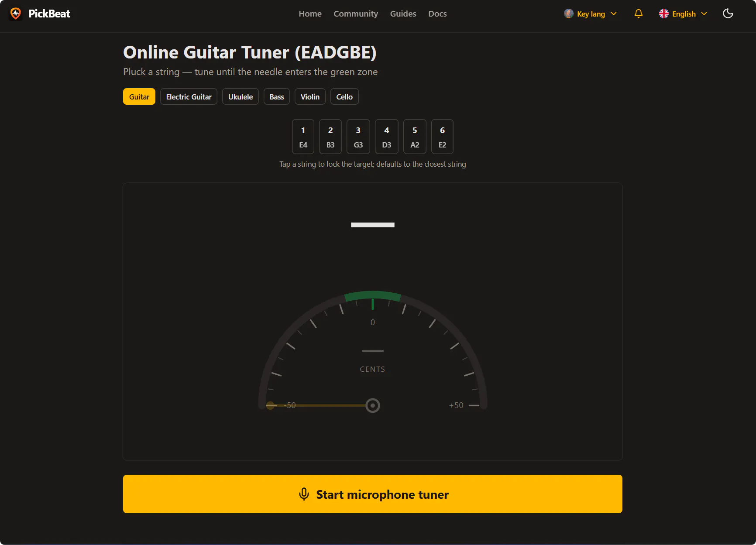Switch to Bass tuning
Image resolution: width=756 pixels, height=545 pixels.
277,96
